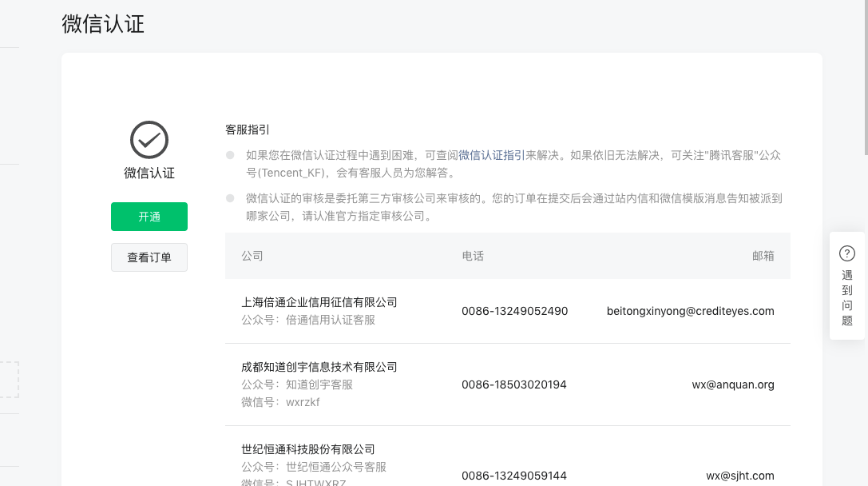
Task: Click the 微信认证 page heading
Action: point(103,25)
